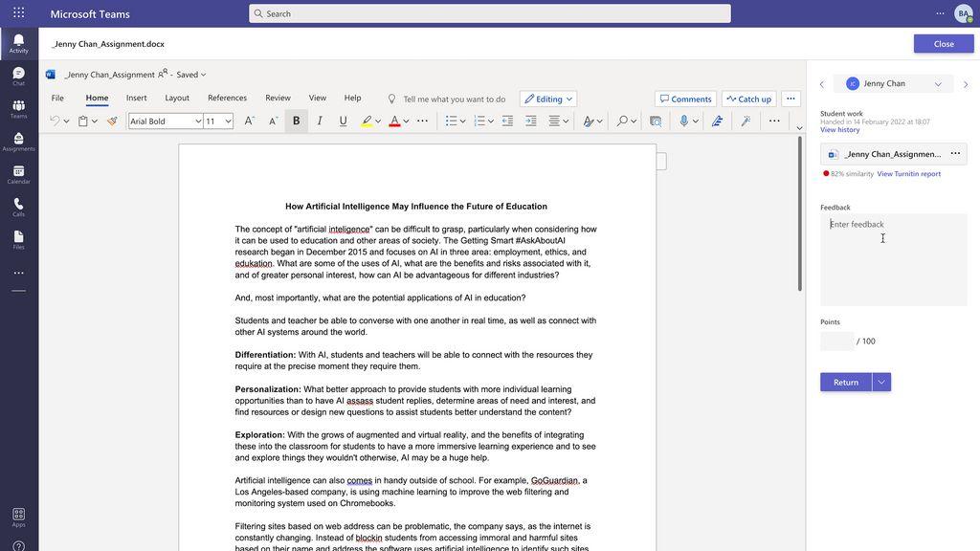Return the assignment to the student
980x551 pixels.
(846, 383)
